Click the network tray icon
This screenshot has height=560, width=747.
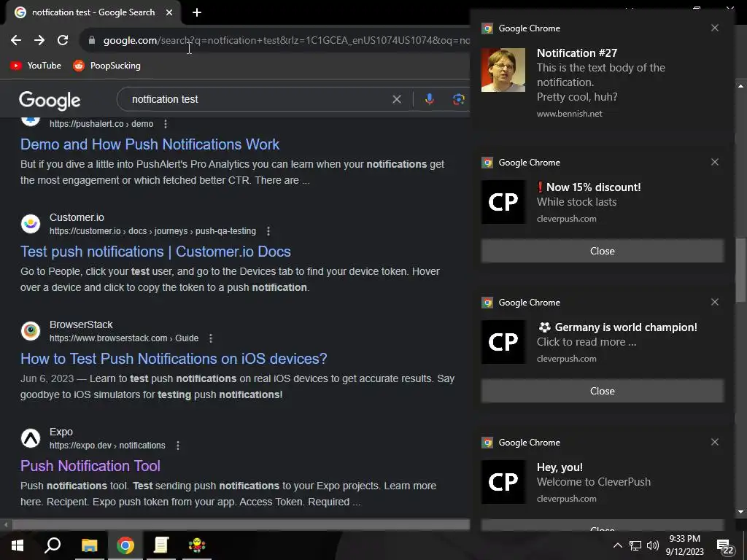(635, 545)
